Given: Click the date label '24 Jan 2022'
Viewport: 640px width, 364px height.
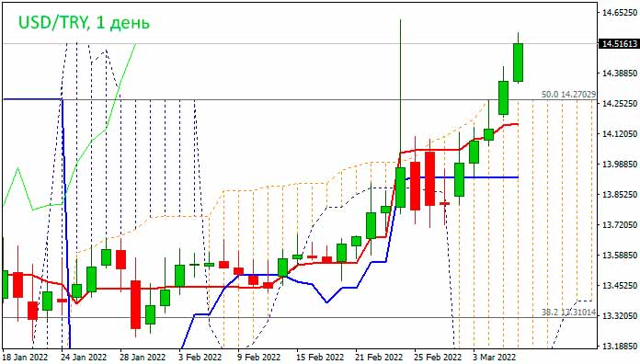Looking at the screenshot, I should (84, 358).
